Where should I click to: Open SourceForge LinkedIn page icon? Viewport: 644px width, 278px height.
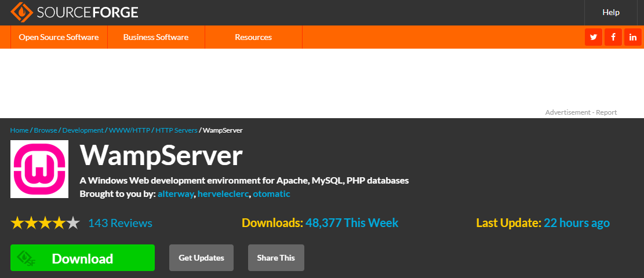pyautogui.click(x=633, y=37)
